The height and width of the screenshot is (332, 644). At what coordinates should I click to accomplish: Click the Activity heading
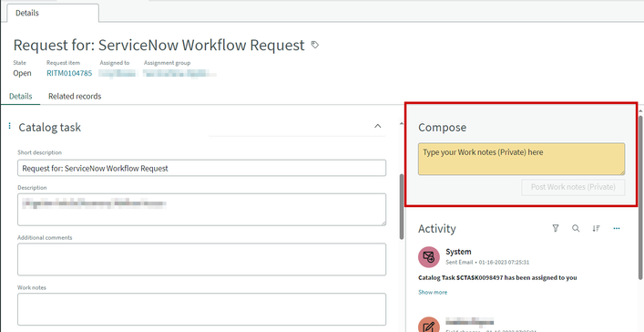437,229
